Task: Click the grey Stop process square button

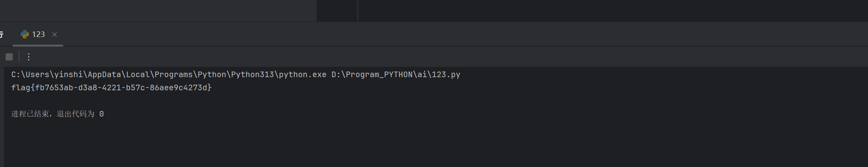Action: (9, 57)
